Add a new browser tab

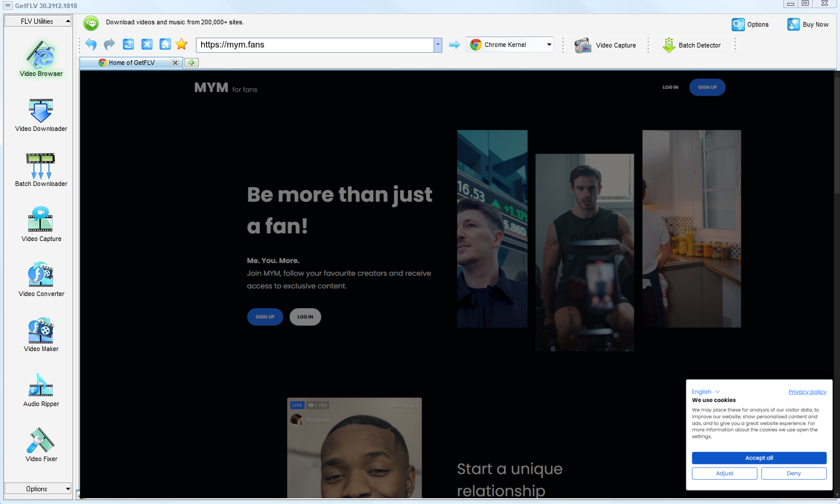191,63
